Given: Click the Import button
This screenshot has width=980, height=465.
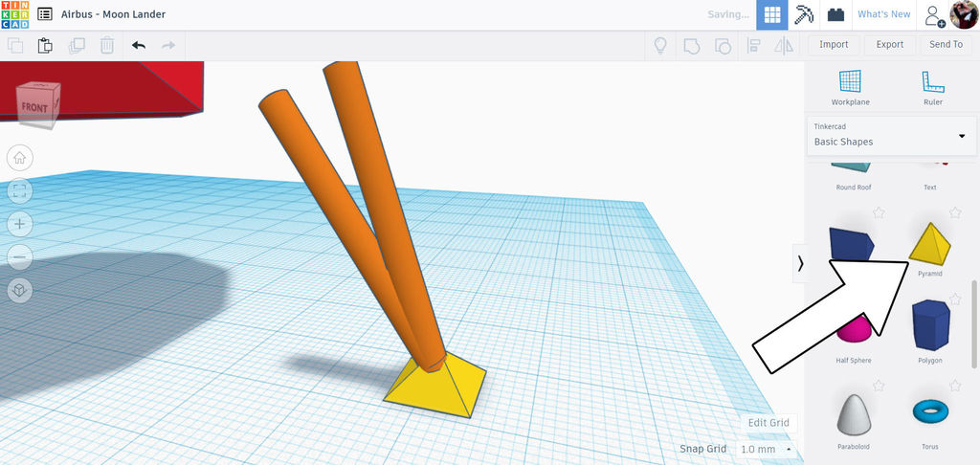Looking at the screenshot, I should (x=834, y=44).
